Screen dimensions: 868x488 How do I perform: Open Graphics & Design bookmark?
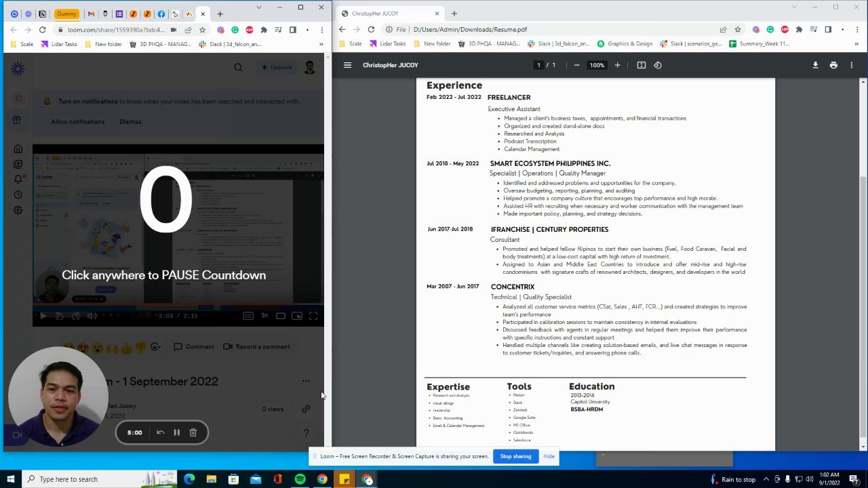[x=625, y=43]
